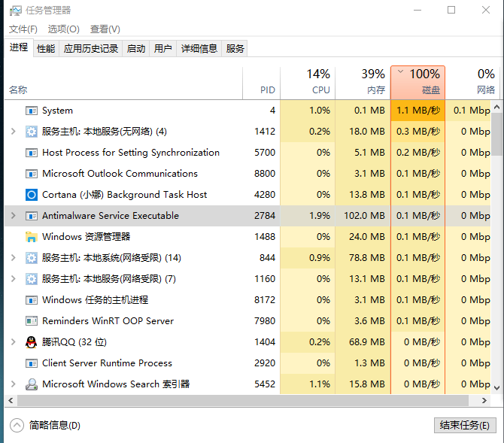
Task: Sort by the 网络 column header
Action: pos(472,83)
